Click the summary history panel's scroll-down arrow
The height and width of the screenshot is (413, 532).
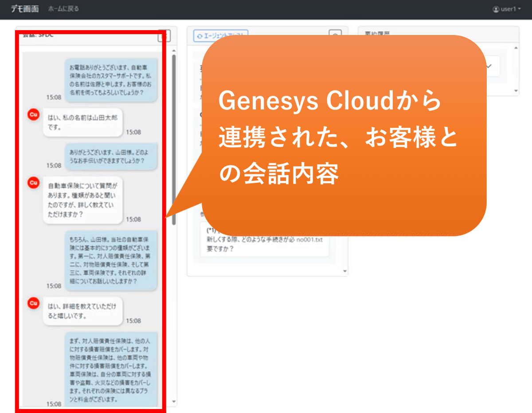[516, 90]
